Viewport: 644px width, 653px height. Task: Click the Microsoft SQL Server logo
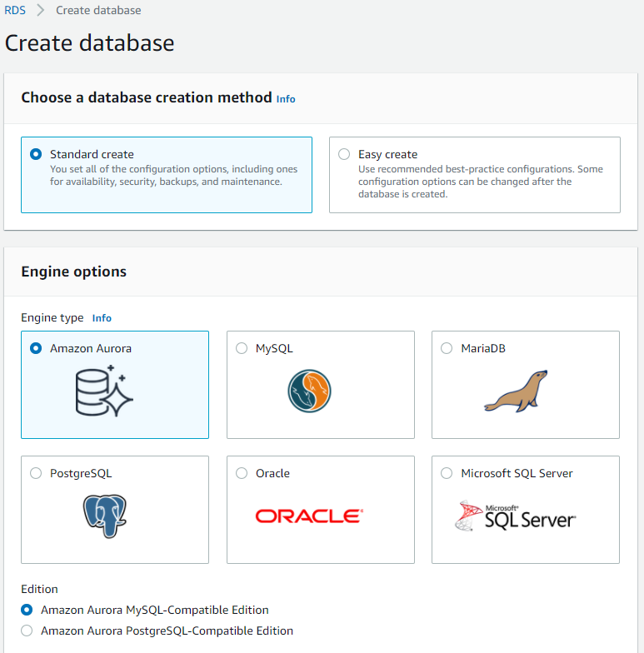(515, 516)
